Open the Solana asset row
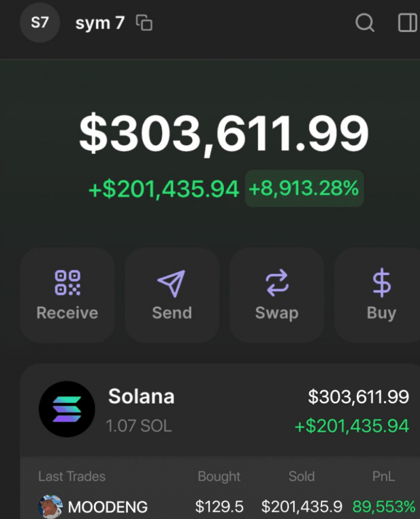 220,410
